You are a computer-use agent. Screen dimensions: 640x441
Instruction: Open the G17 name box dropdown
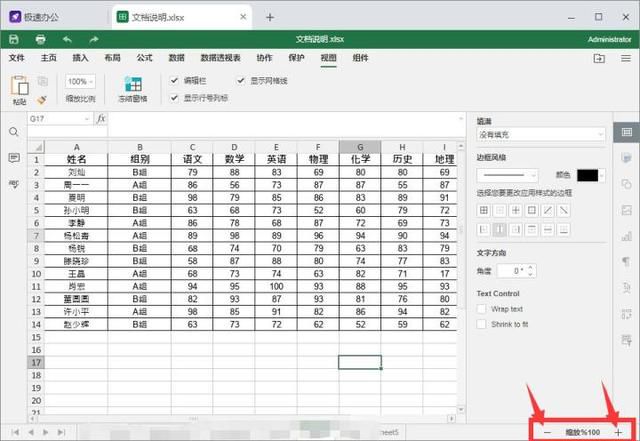coord(87,119)
